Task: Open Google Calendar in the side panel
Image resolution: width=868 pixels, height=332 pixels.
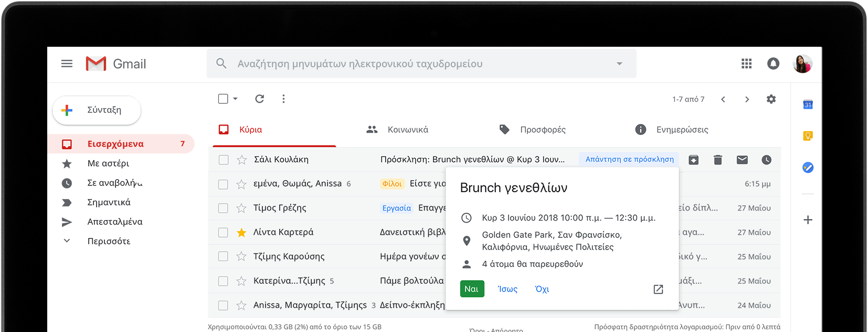Action: pos(808,105)
